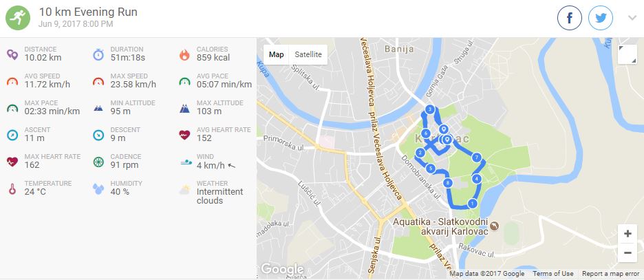
Task: Zoom in on the map
Action: (627, 234)
